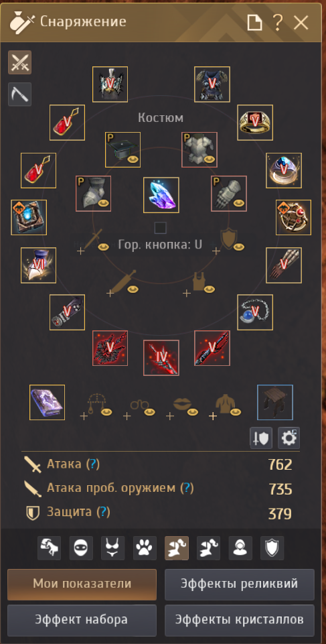Select the wooden stool item slot
The height and width of the screenshot is (644, 326).
pos(275,403)
